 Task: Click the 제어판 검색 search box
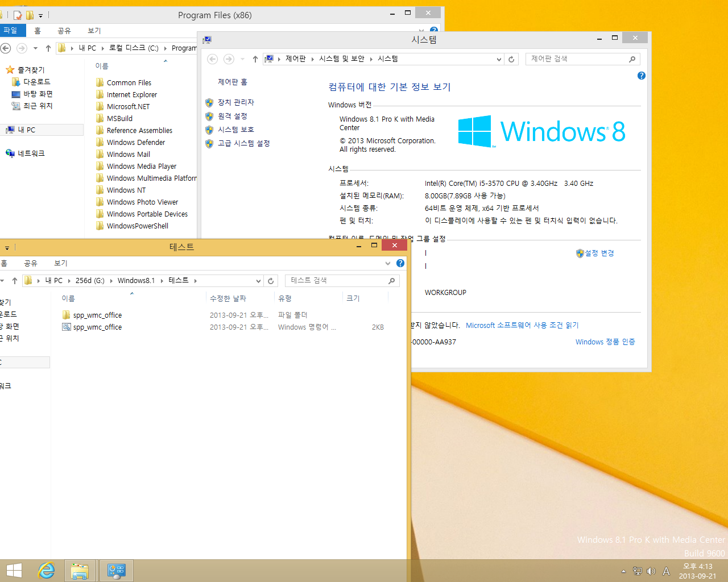tap(582, 59)
